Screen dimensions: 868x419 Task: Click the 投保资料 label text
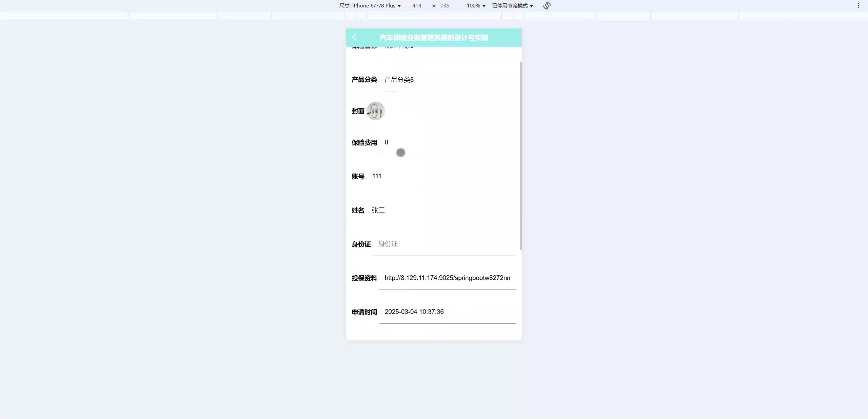pyautogui.click(x=364, y=278)
